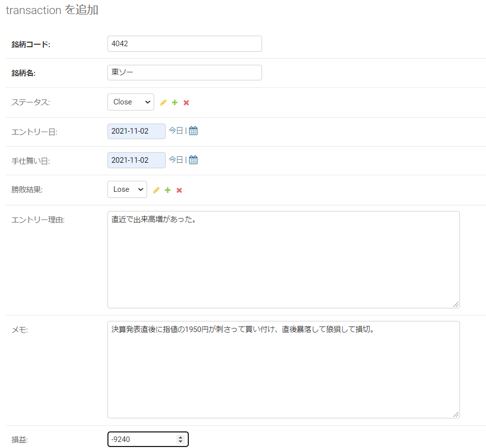Click the 損益: label
The width and height of the screenshot is (486, 448).
pos(20,440)
